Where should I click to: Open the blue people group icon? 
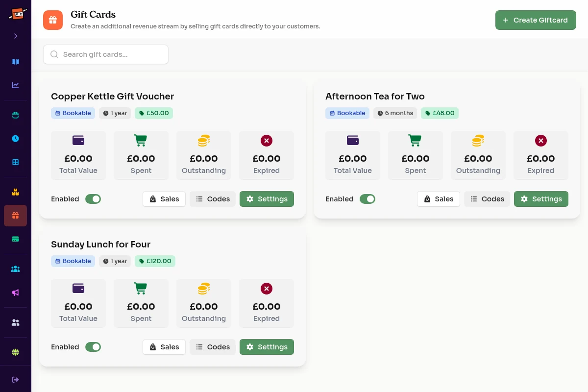pos(16,269)
